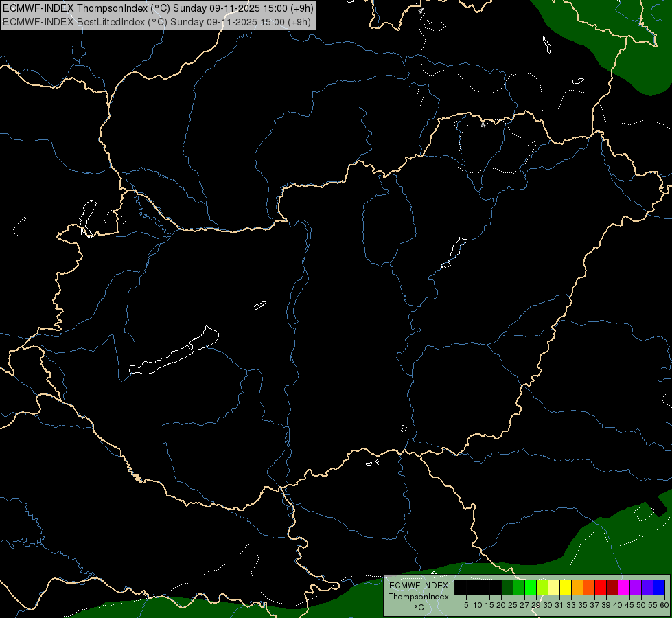672x618 pixels.
Task: Click the ThompsonIndex header line at top
Action: click(x=158, y=8)
